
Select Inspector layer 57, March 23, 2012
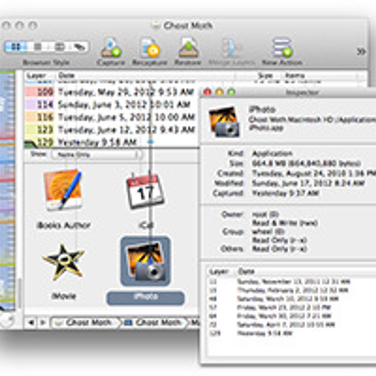click(x=291, y=307)
